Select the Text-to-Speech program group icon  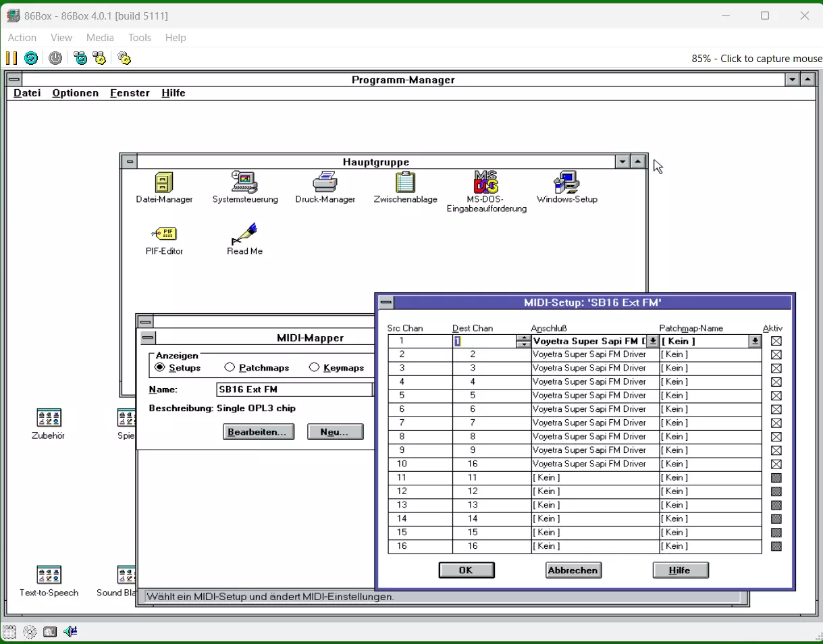[49, 575]
